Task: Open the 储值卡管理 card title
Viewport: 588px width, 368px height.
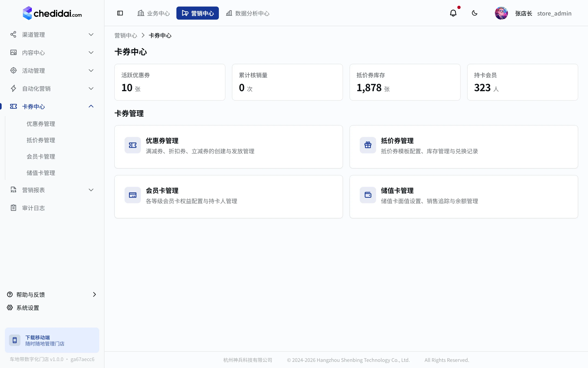Action: [x=397, y=191]
